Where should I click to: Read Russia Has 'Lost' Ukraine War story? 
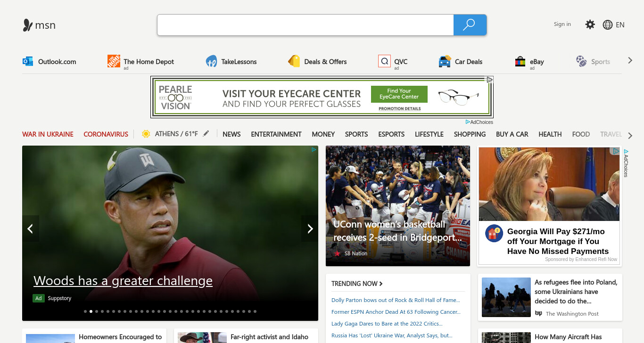(x=392, y=335)
